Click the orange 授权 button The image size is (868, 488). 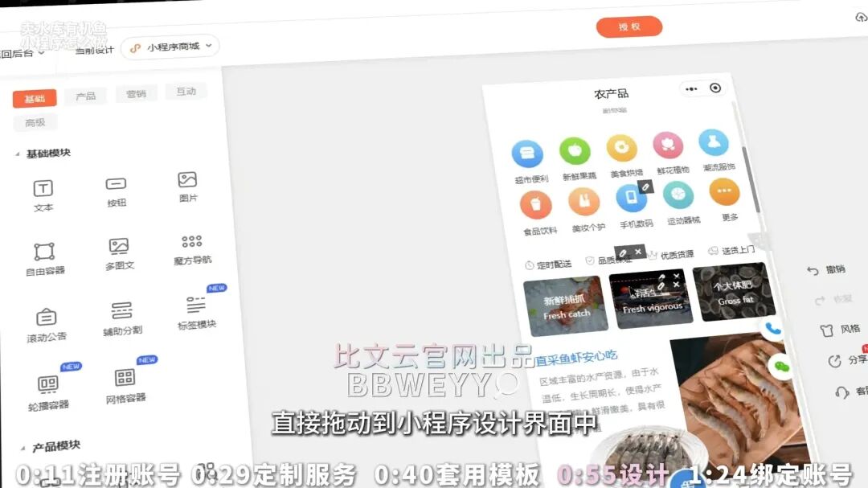629,27
